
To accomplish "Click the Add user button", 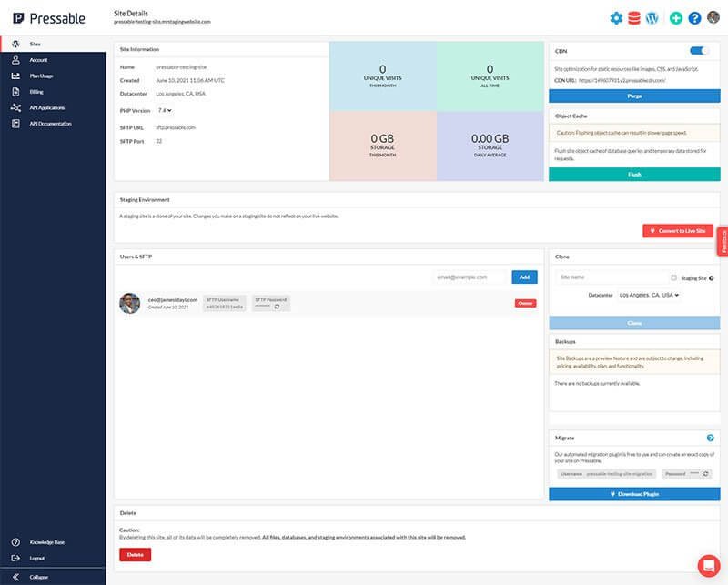I will (x=525, y=277).
